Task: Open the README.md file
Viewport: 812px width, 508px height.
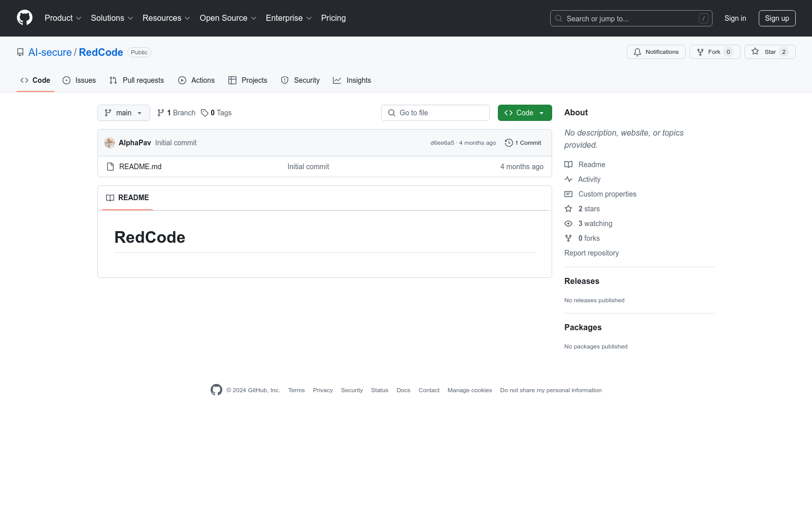Action: [x=140, y=167]
